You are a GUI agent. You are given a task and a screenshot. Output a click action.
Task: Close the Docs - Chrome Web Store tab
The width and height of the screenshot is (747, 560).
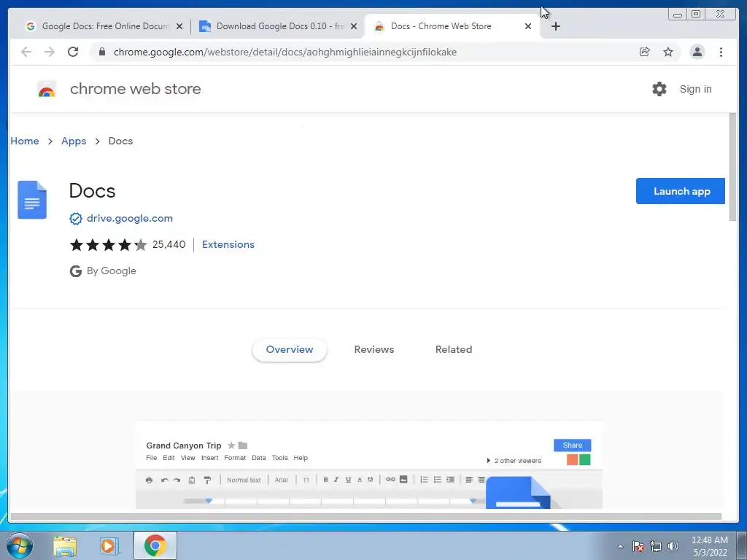pos(528,26)
